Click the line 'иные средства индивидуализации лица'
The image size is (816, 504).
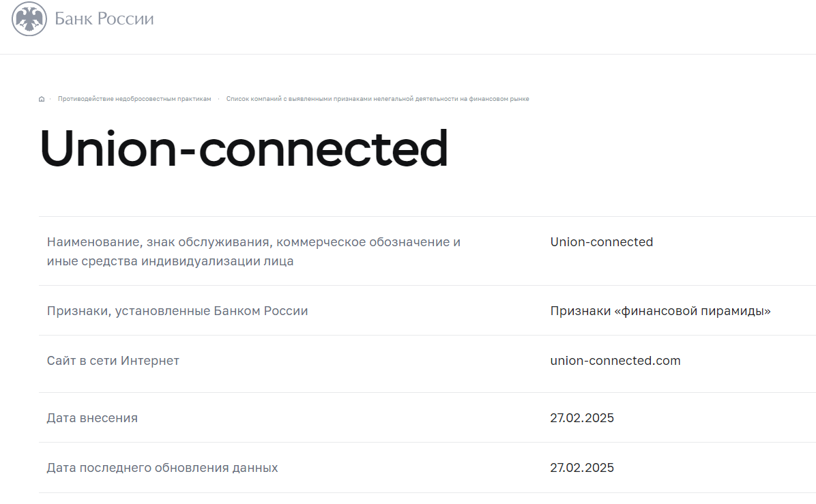(170, 261)
